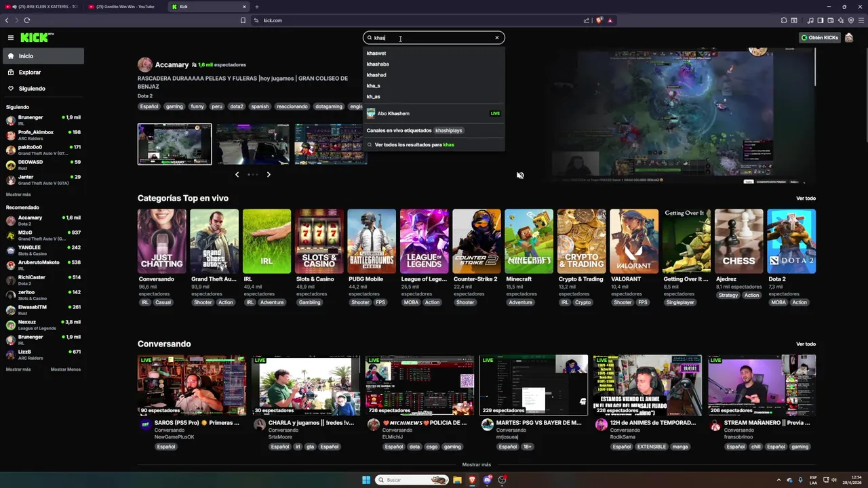868x488 pixels.
Task: Select 'khaswet' search suggestion
Action: click(x=434, y=53)
